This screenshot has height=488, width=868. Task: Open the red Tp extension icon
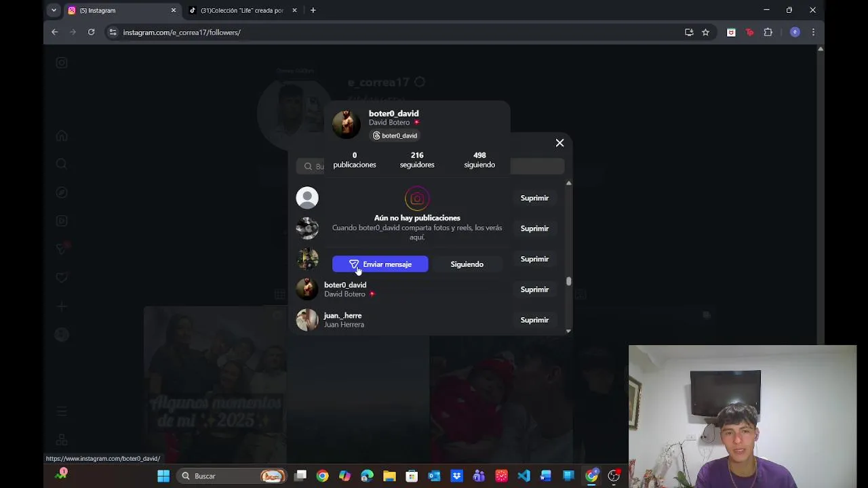(x=749, y=32)
